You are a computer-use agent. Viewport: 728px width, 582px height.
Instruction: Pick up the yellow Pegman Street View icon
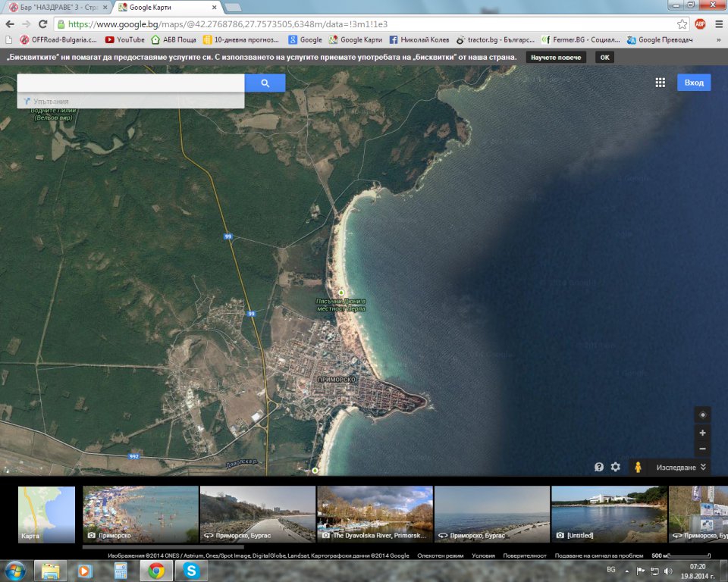638,468
